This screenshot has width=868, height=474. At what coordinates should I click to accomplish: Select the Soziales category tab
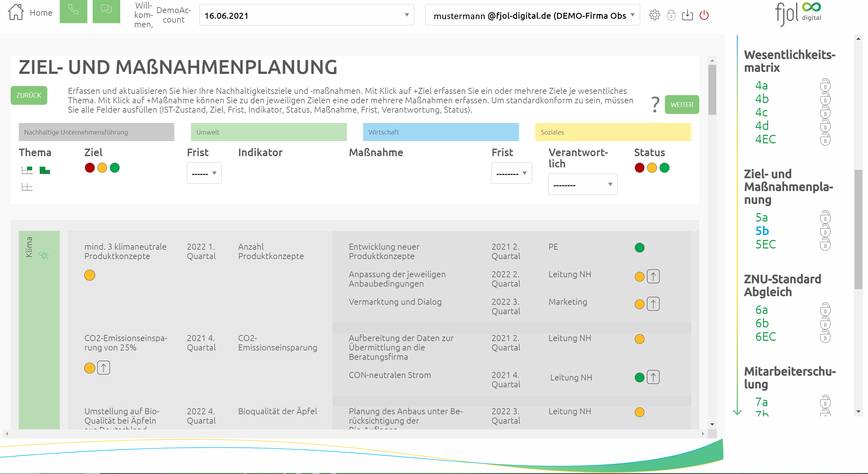613,132
